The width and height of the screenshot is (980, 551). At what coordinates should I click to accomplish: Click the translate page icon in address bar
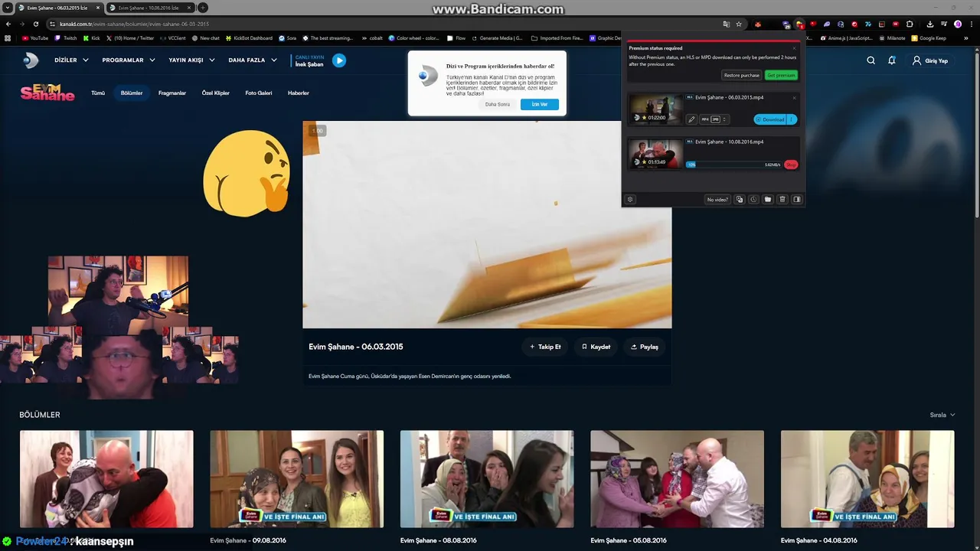click(x=727, y=24)
